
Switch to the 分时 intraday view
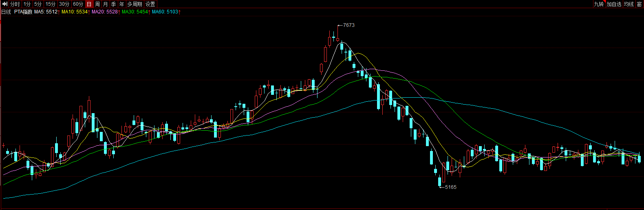[15, 4]
